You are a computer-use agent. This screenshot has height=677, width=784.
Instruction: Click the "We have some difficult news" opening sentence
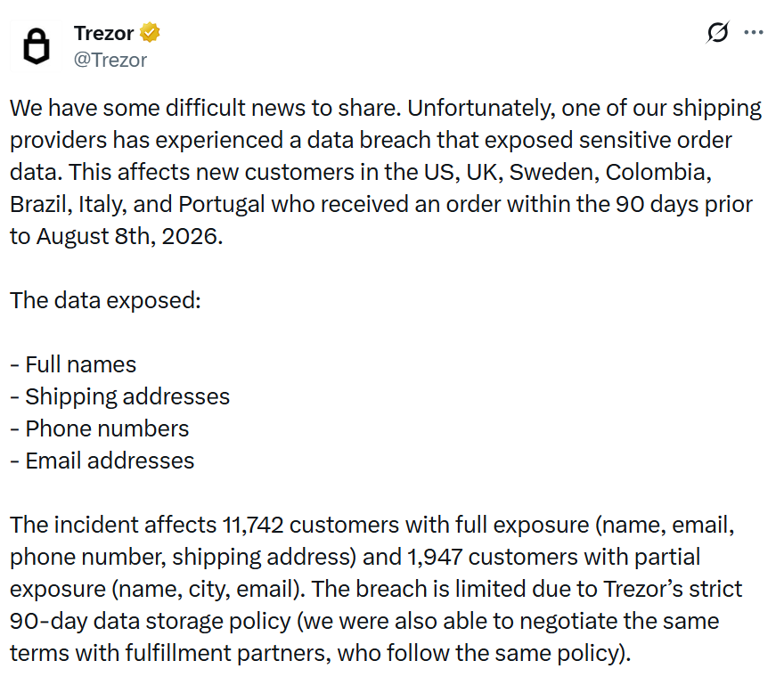coord(206,108)
